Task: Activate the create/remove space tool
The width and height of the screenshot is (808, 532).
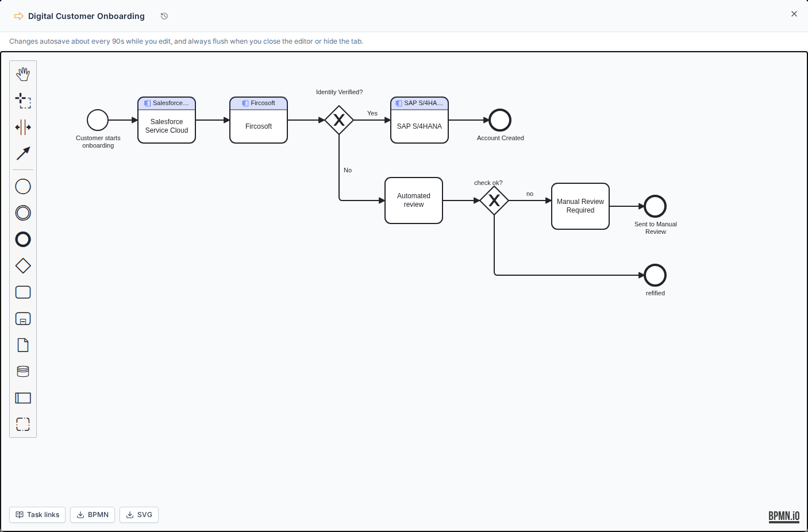Action: click(23, 127)
